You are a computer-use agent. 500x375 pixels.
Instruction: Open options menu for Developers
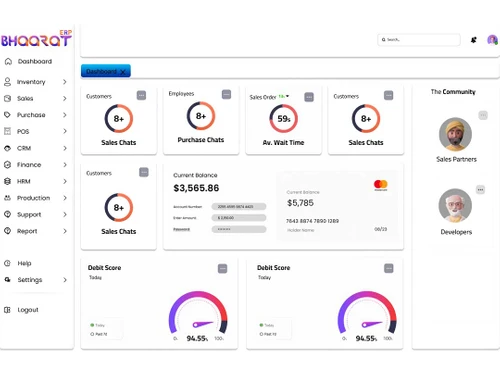click(480, 190)
